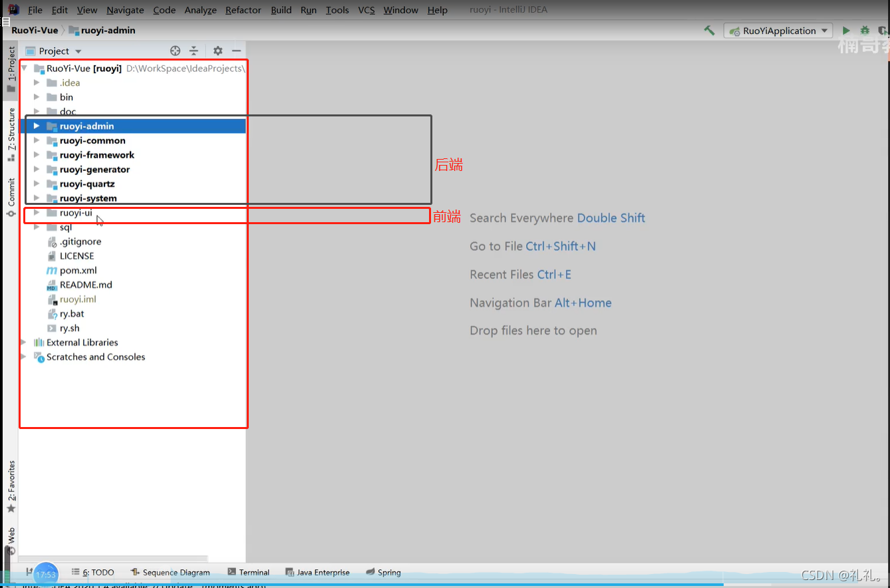The image size is (890, 588).
Task: Expand the ruoyi-common module arrow
Action: (x=37, y=140)
